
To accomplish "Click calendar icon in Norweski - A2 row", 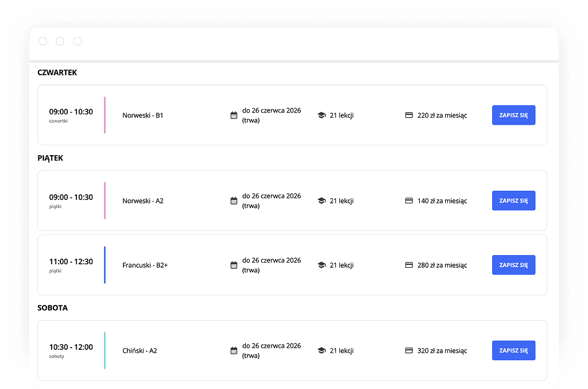I will point(234,201).
